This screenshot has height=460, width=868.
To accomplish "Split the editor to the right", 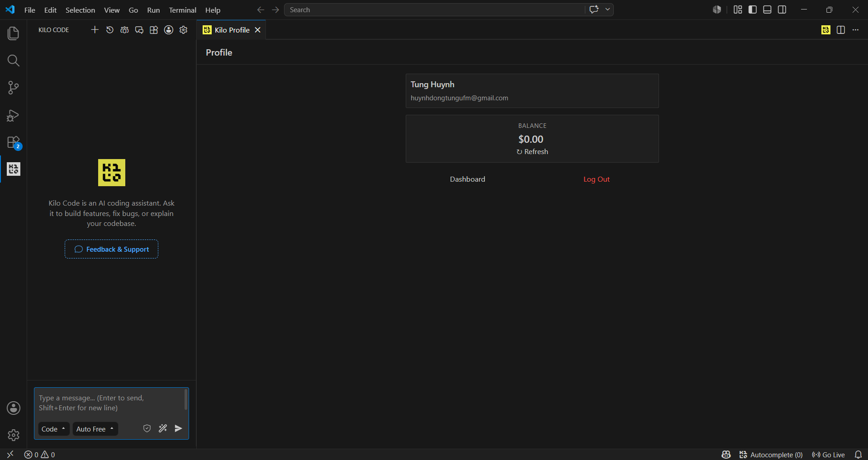I will 841,30.
